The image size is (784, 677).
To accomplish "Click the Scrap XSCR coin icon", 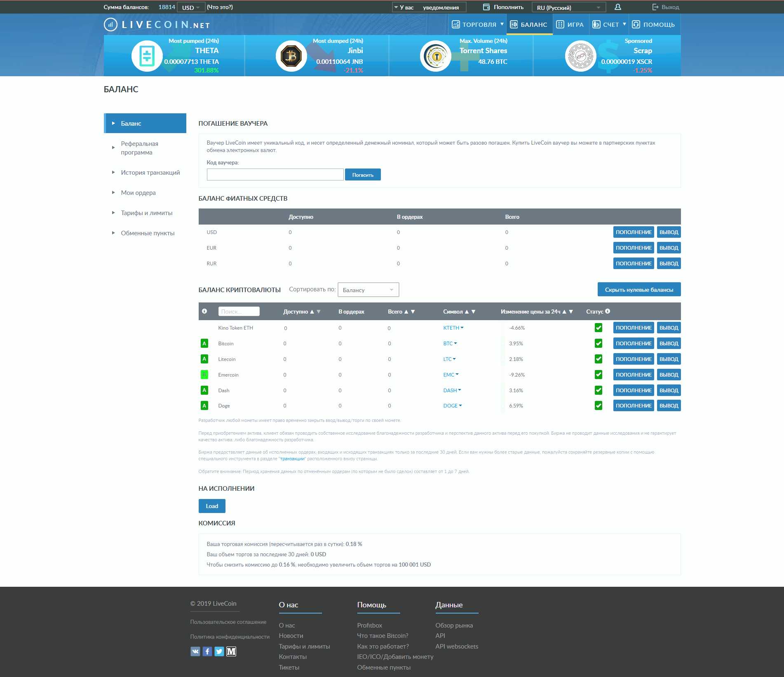I will coord(580,56).
